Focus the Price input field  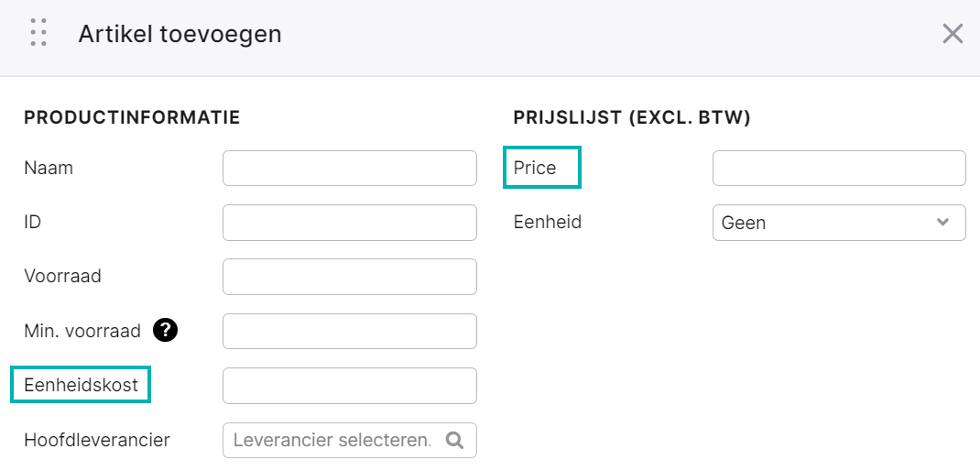point(839,169)
